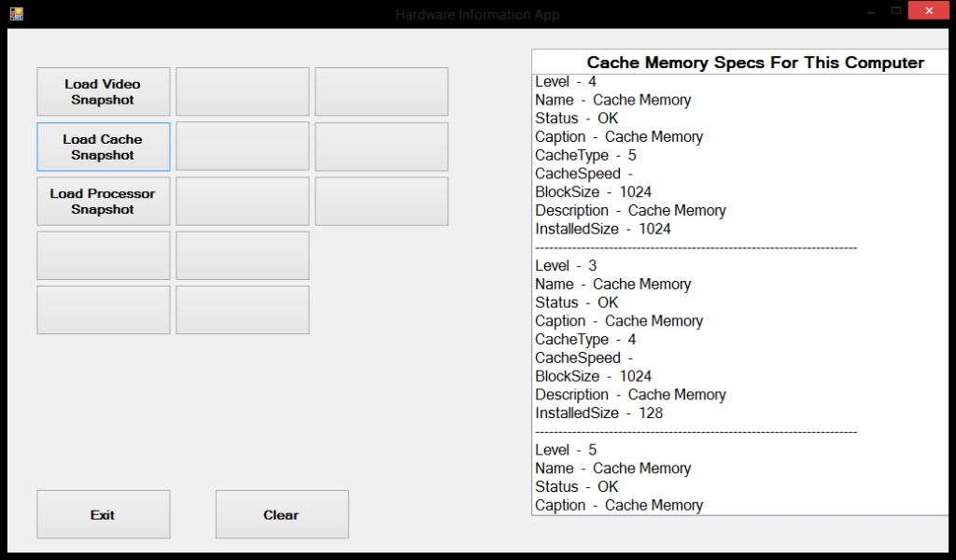The image size is (956, 560).
Task: Minimize the Hardware Information App window
Action: pyautogui.click(x=870, y=10)
